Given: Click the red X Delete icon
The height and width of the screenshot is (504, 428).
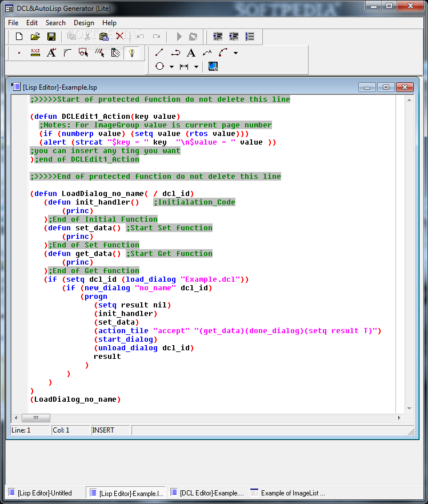Looking at the screenshot, I should [119, 37].
